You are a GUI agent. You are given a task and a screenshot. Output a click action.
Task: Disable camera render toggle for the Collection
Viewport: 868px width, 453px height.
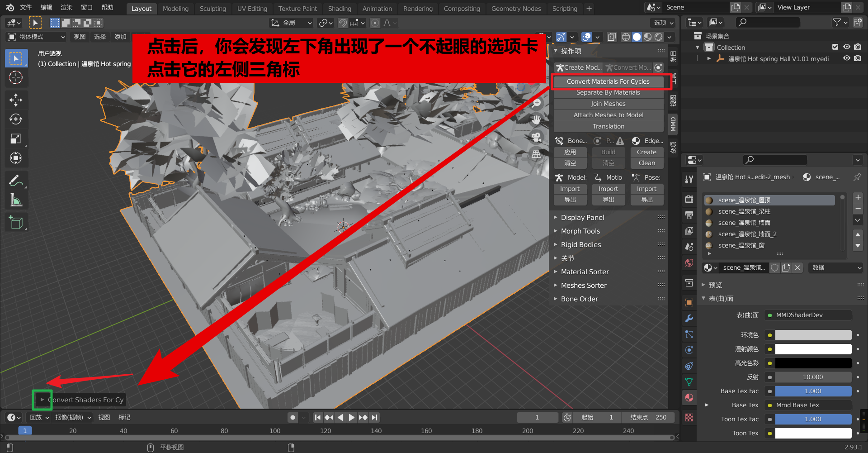859,47
